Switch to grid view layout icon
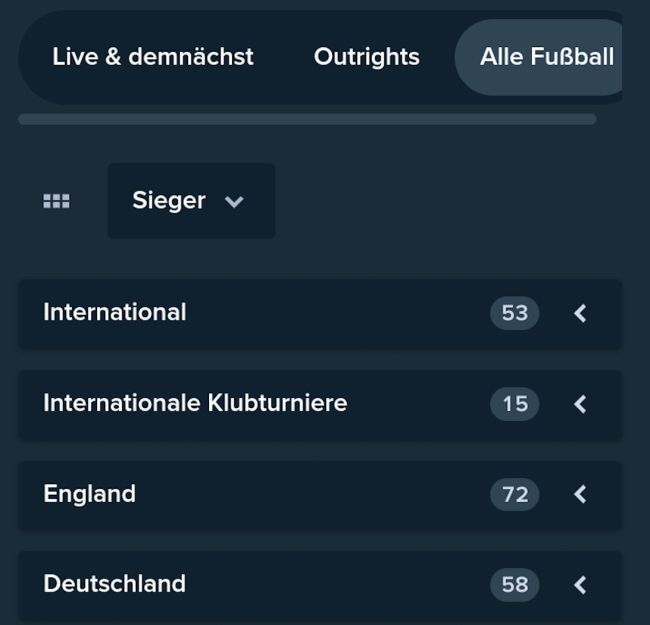650x625 pixels. pos(57,201)
